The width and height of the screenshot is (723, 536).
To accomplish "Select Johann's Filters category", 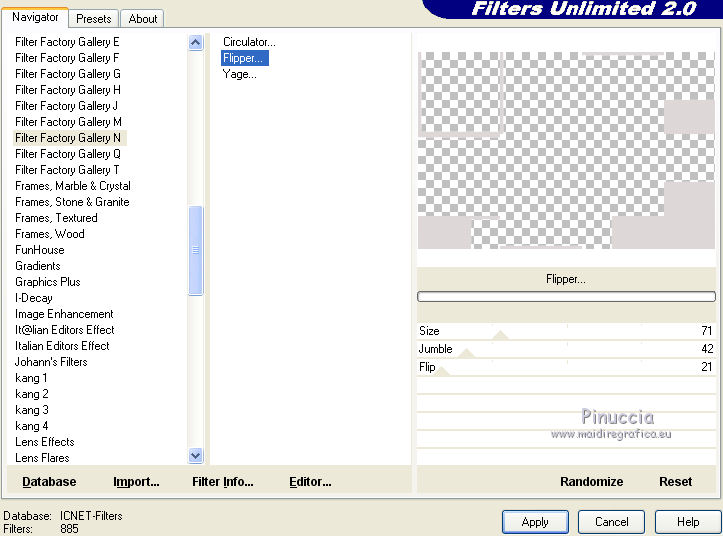I will click(51, 362).
